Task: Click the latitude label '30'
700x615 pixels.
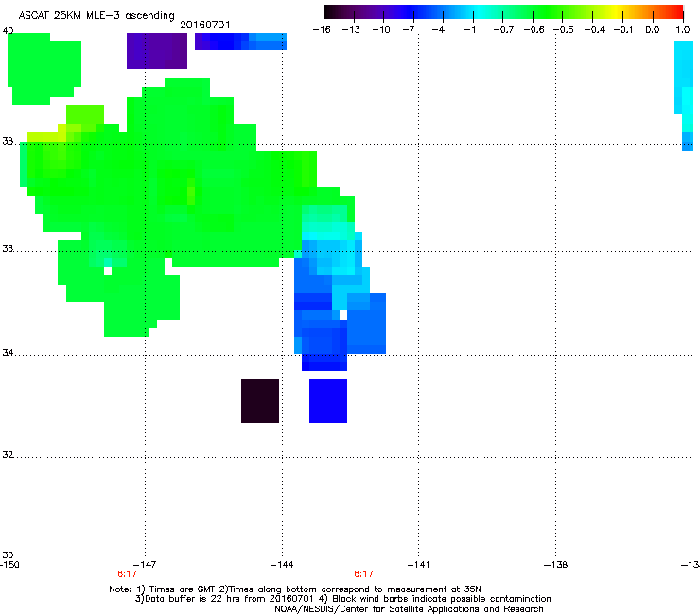Action: (8, 555)
